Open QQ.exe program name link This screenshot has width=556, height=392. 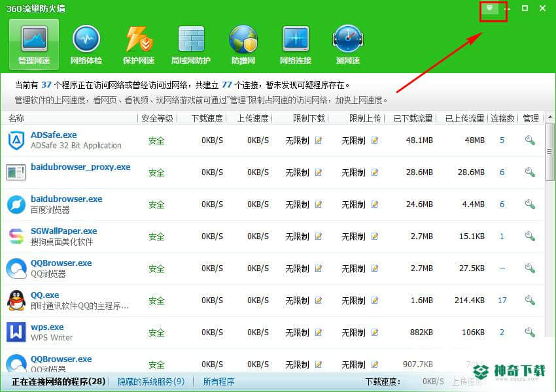click(x=45, y=295)
